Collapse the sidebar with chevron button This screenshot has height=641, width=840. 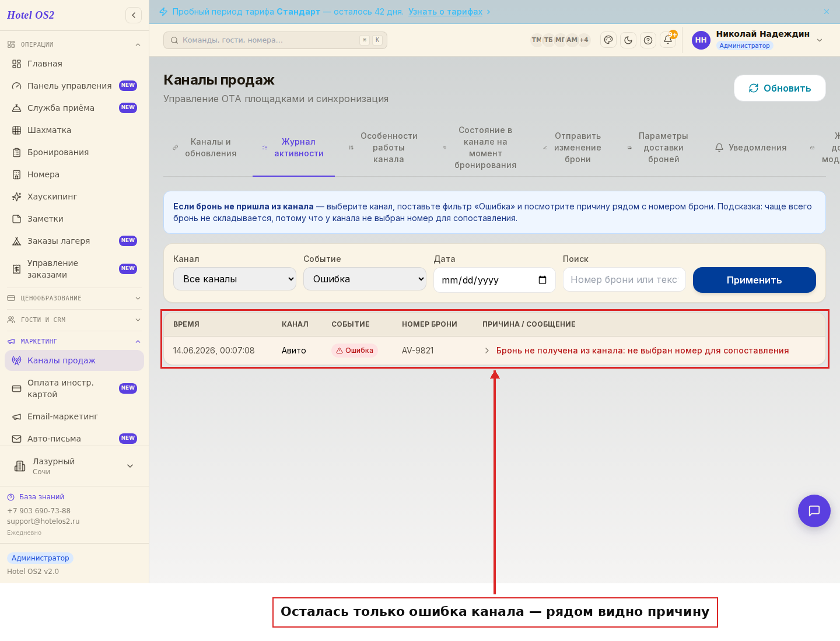[x=134, y=15]
